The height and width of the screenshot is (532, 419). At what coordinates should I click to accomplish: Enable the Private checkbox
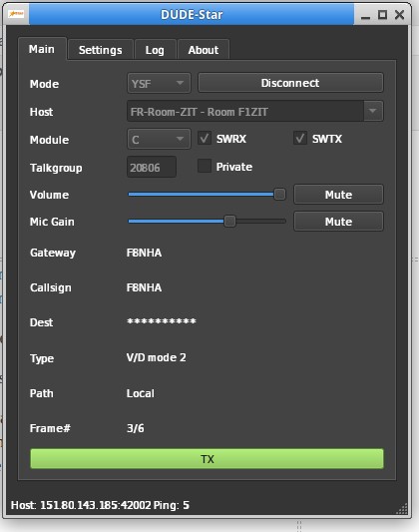point(205,166)
